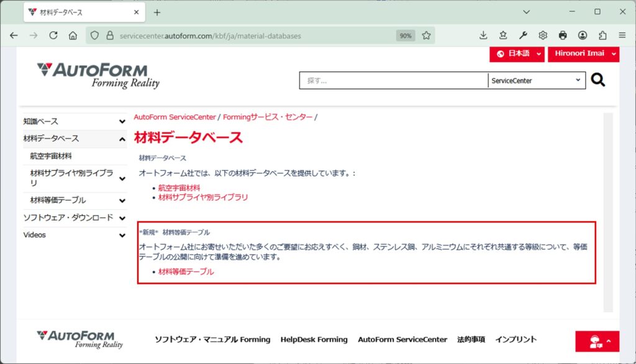Screen dimensions: 636x364
Task: Open the 航空宇宙材料 content link
Action: tap(179, 188)
